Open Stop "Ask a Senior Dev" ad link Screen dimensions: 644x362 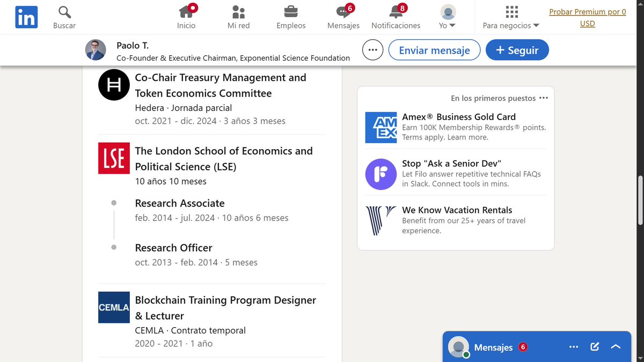click(x=451, y=164)
